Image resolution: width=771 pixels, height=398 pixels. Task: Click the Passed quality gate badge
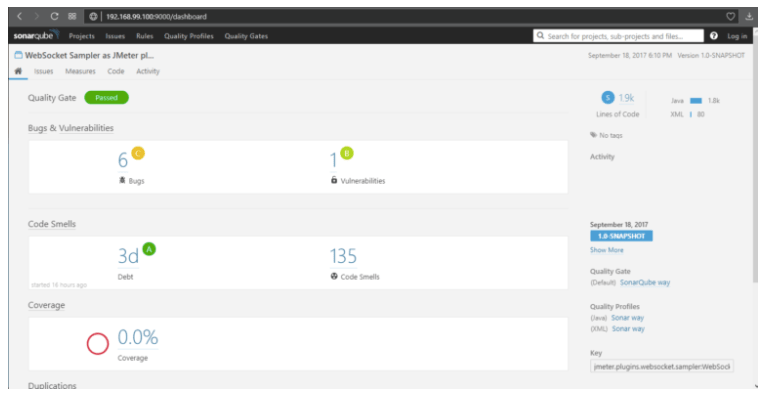106,97
